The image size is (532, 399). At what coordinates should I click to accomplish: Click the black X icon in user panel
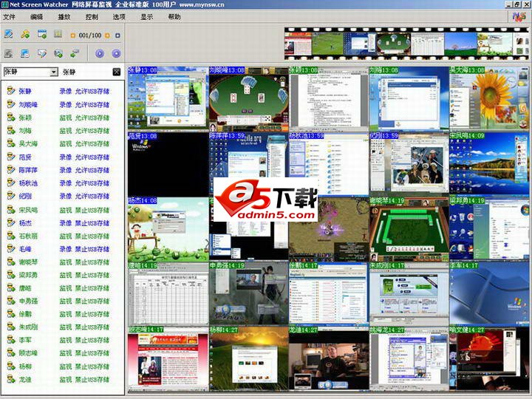[x=116, y=72]
